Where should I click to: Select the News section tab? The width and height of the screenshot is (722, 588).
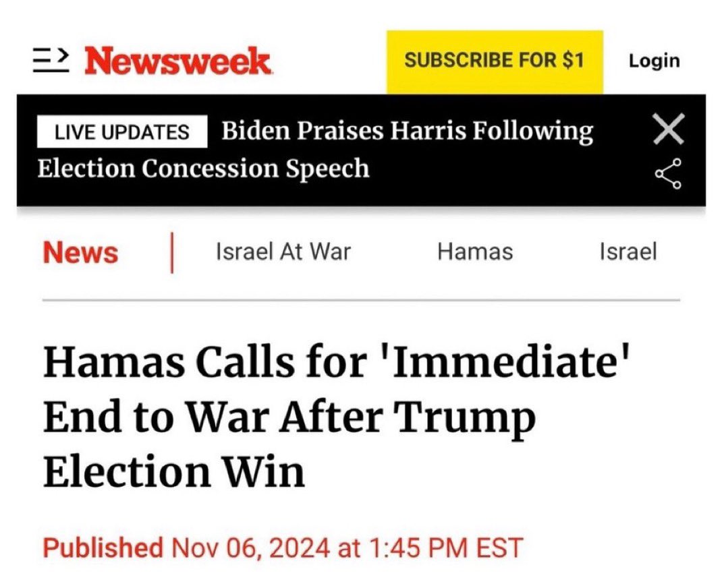(x=80, y=253)
